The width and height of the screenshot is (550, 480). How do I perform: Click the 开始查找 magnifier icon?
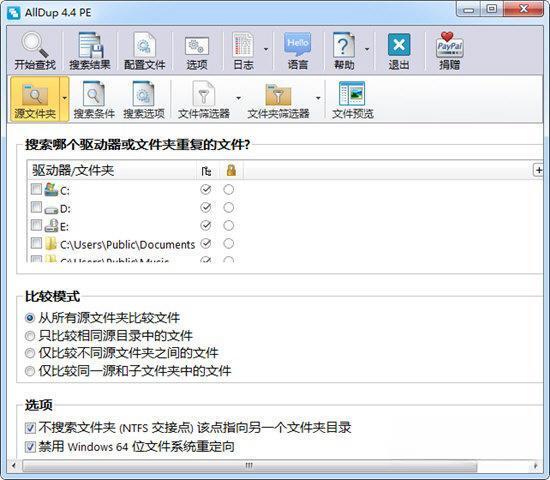point(35,45)
